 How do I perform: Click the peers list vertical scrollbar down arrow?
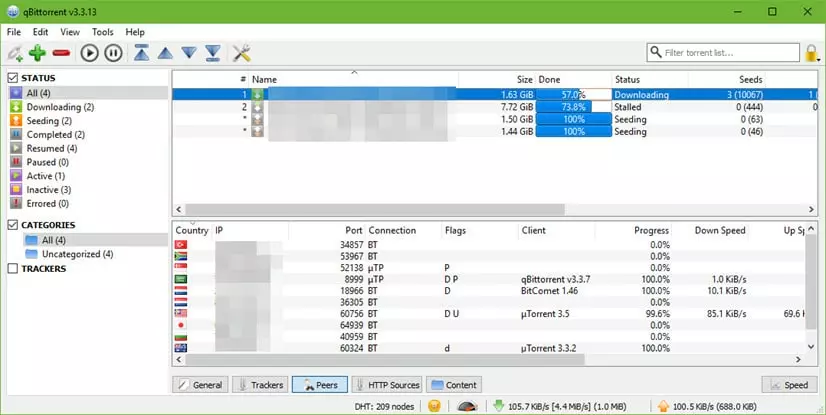click(811, 346)
